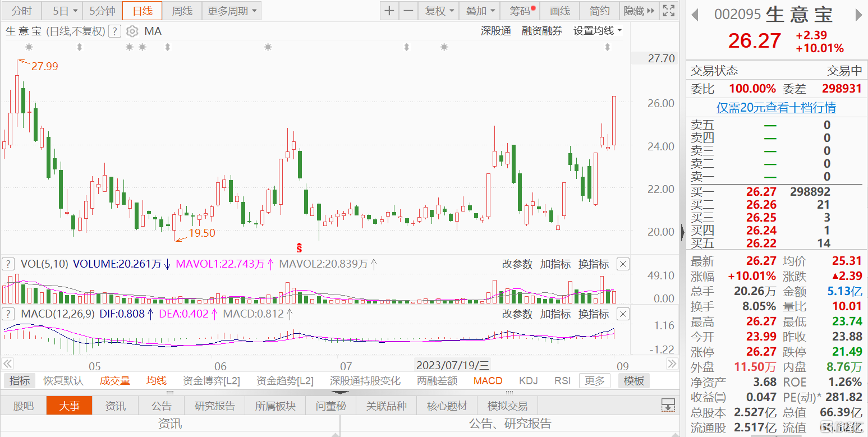This screenshot has width=868, height=437.
Task: Open 复权 adjustment dropdown
Action: click(x=439, y=11)
